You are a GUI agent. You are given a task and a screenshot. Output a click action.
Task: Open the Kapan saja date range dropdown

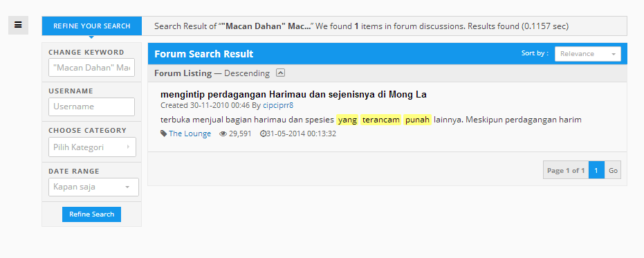(93, 187)
